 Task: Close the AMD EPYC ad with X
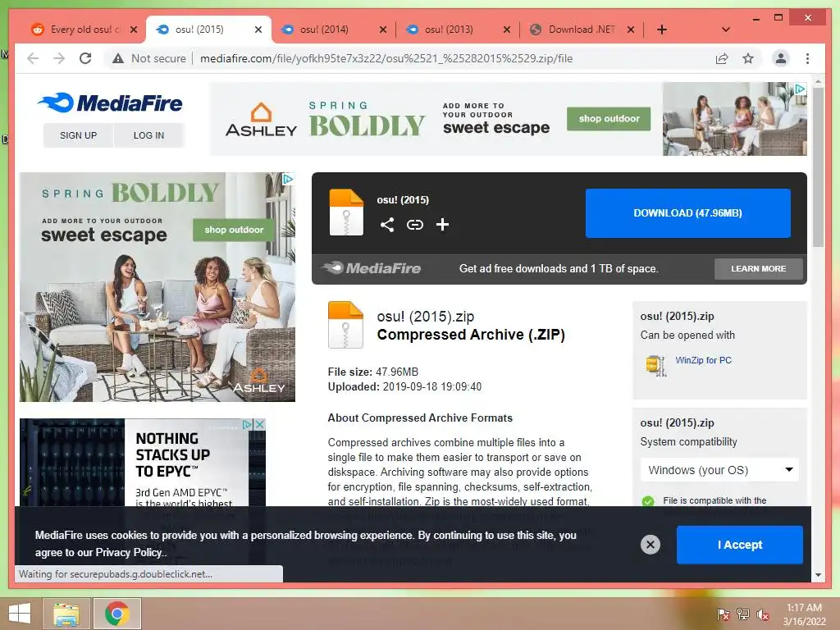(260, 424)
